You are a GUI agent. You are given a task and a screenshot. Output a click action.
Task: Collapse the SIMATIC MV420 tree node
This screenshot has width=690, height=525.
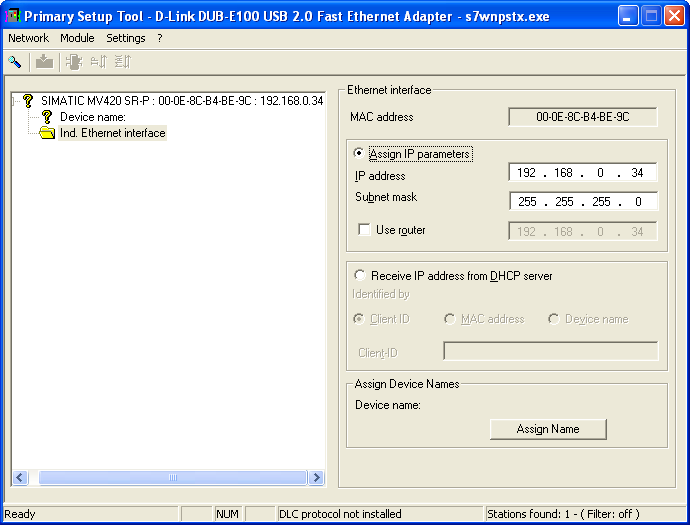pos(14,101)
